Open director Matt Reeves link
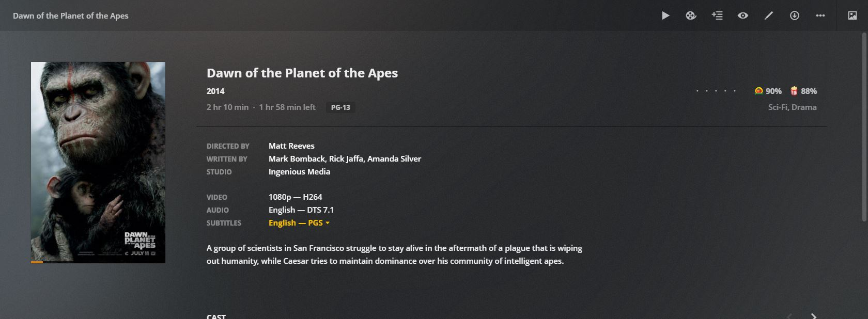 pyautogui.click(x=291, y=146)
